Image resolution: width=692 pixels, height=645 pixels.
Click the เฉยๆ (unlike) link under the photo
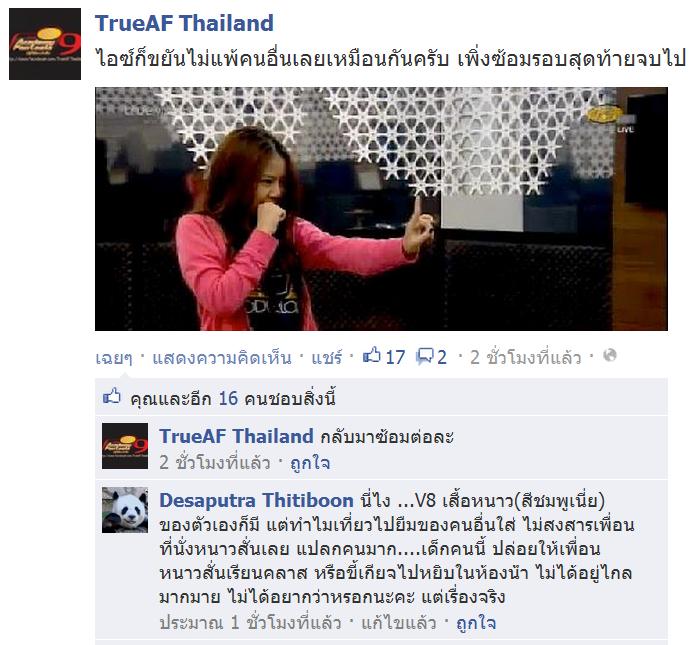pyautogui.click(x=114, y=357)
